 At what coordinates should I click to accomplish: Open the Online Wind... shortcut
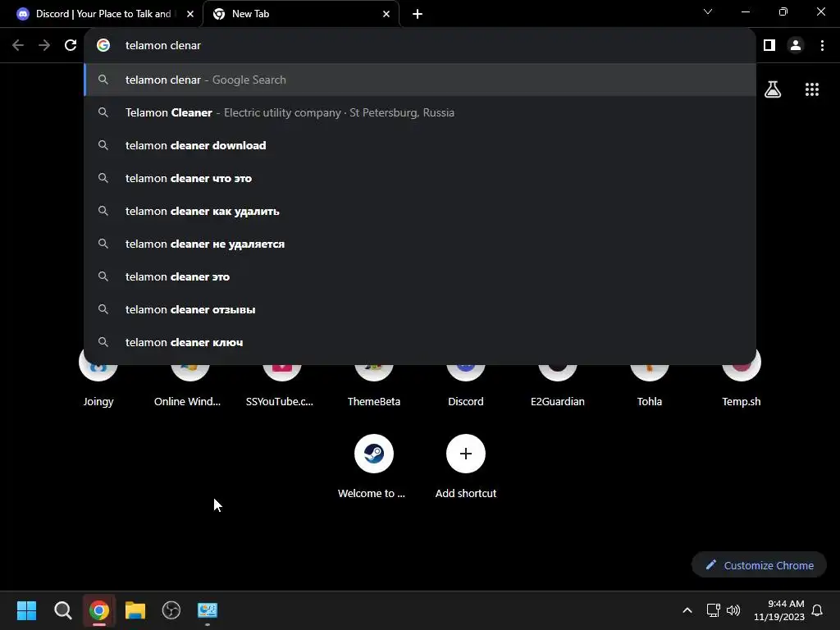[x=188, y=383]
